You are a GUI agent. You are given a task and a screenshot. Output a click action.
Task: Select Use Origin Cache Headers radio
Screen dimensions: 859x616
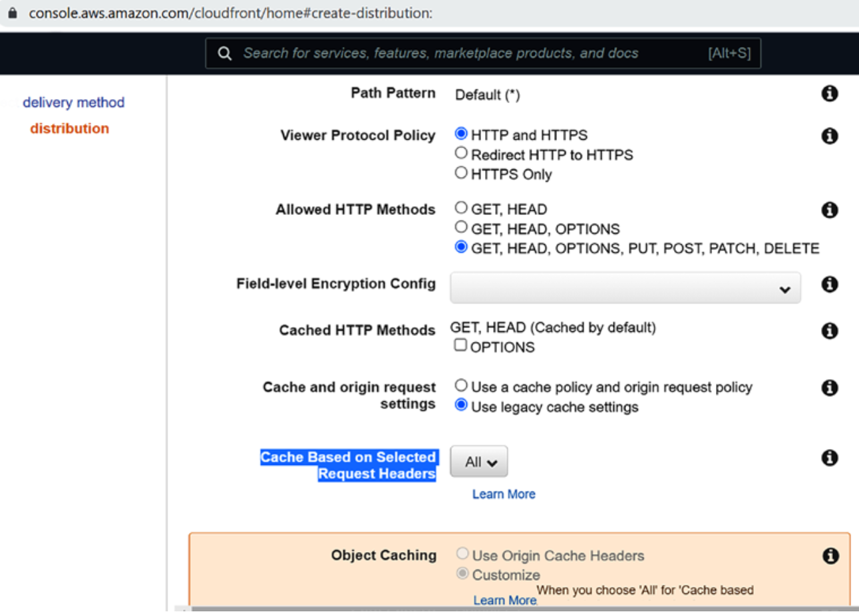(x=462, y=554)
